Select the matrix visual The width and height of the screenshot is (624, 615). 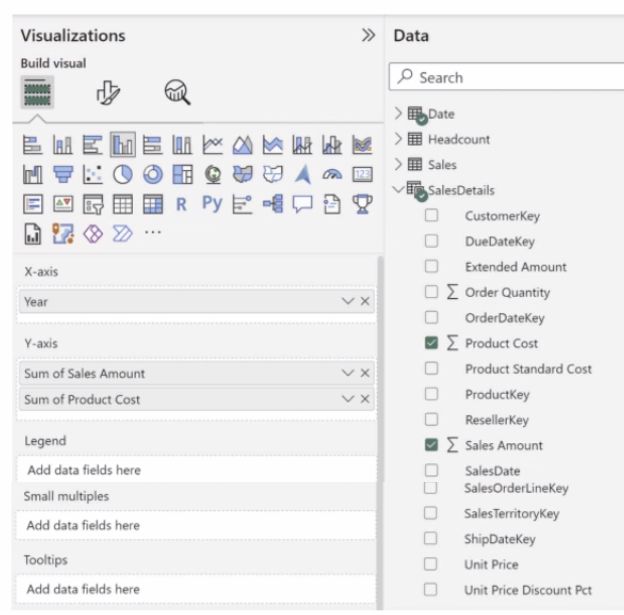click(153, 204)
